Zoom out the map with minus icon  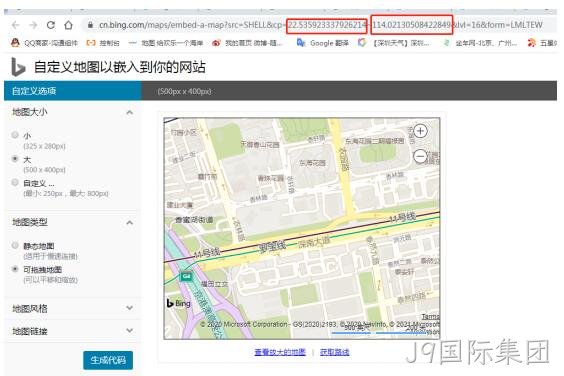point(420,156)
